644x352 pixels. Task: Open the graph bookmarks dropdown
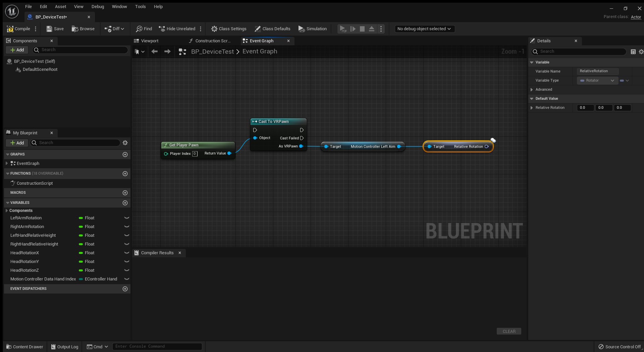140,52
